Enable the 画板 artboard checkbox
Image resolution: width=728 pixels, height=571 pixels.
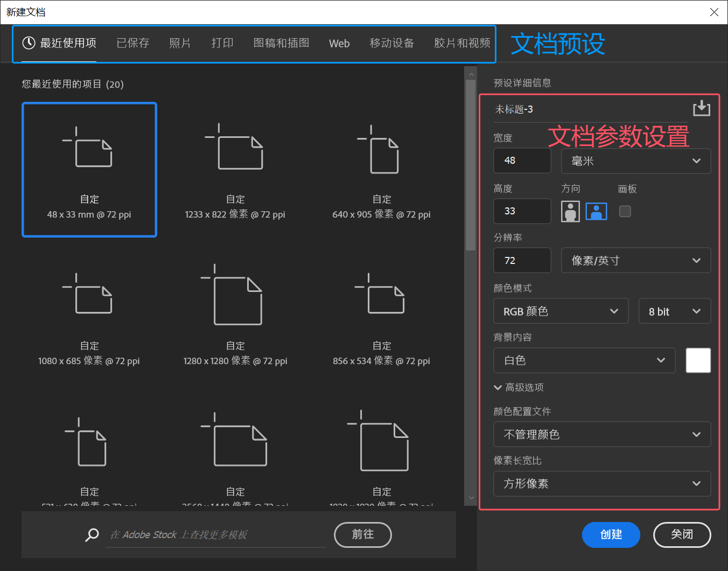625,211
